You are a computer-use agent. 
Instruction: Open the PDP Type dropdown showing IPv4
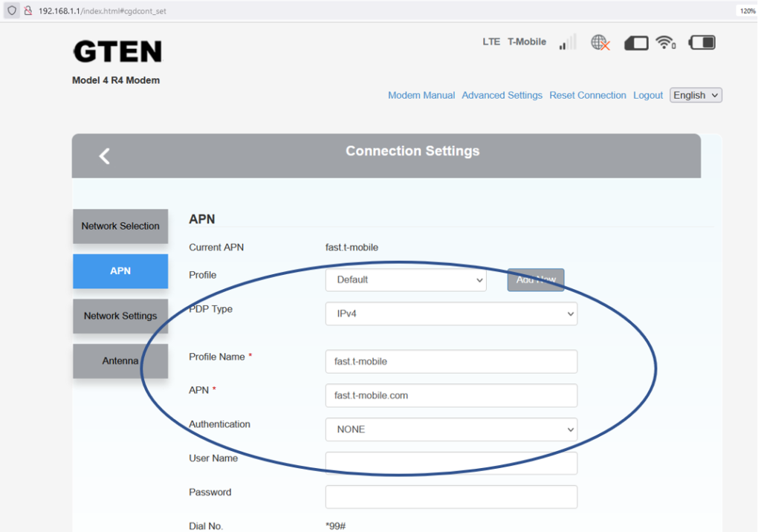(x=451, y=314)
